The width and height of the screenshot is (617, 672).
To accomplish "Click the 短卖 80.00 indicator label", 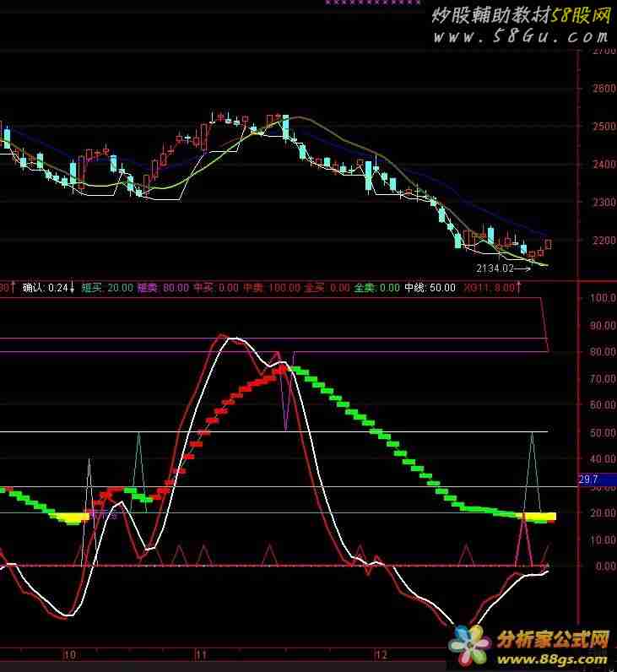I will pyautogui.click(x=163, y=288).
